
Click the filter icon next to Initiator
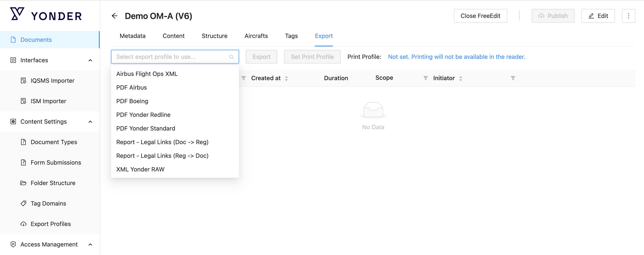513,78
